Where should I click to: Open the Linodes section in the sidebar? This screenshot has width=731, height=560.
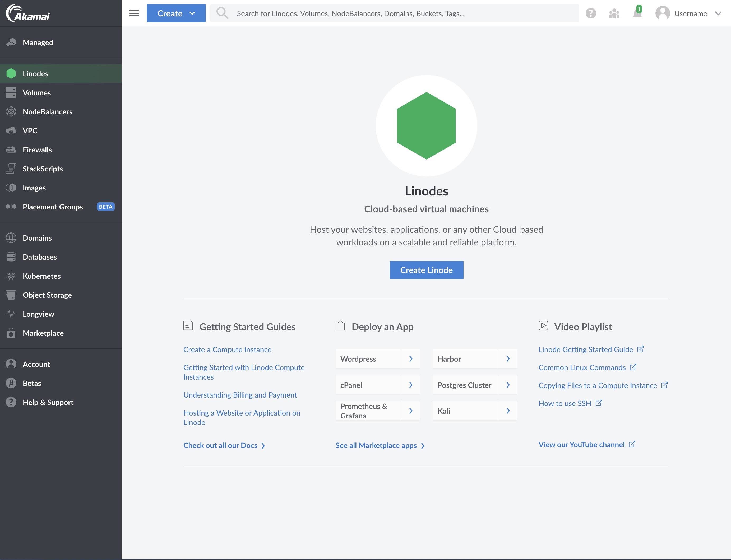coord(35,74)
